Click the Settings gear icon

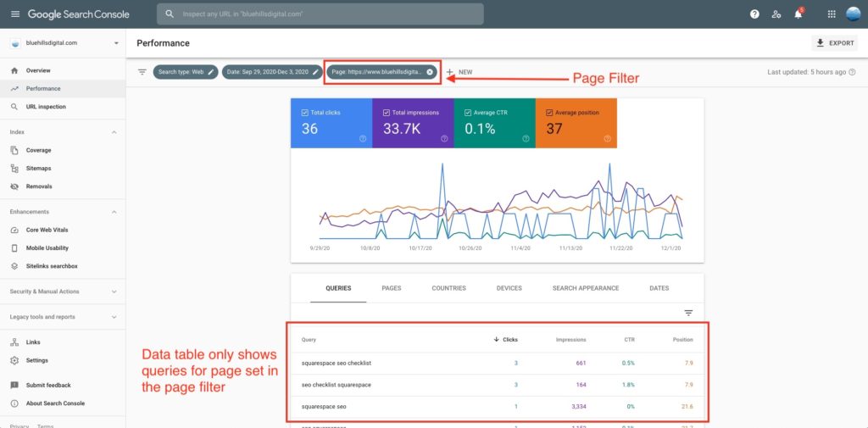[x=14, y=360]
